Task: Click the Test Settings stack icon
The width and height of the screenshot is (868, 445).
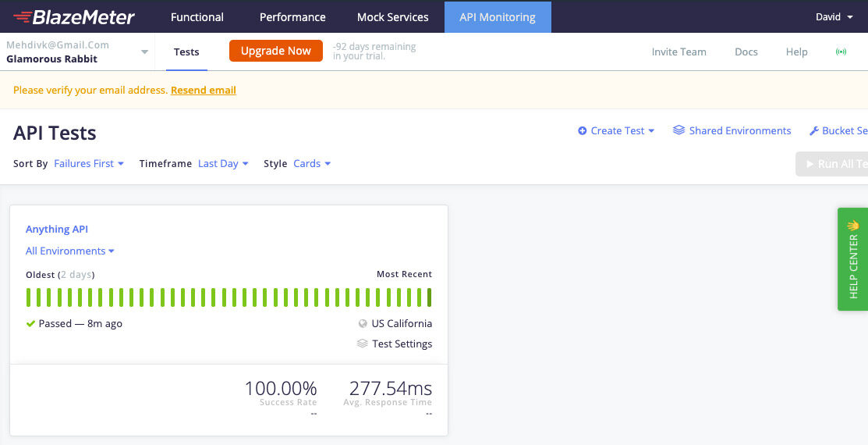Action: tap(363, 344)
